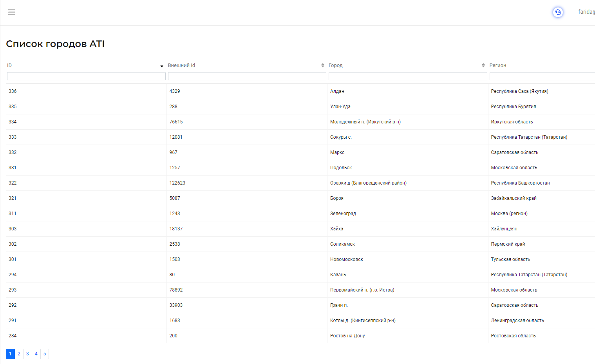Click the ID filter input field
The image size is (595, 364).
pos(86,76)
